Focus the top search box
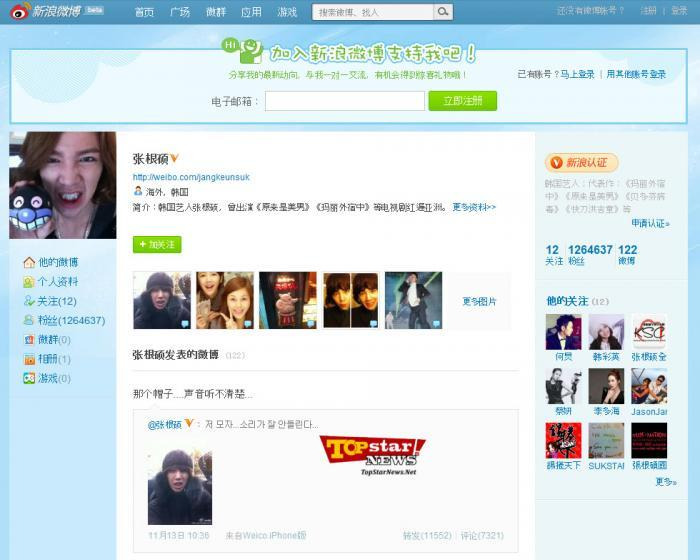This screenshot has height=560, width=700. coord(373,12)
